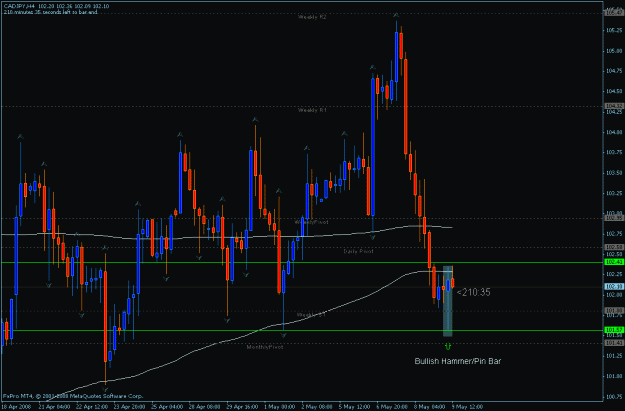Click the '23 Apr 20:00' time axis label
The height and width of the screenshot is (411, 625).
pos(130,407)
